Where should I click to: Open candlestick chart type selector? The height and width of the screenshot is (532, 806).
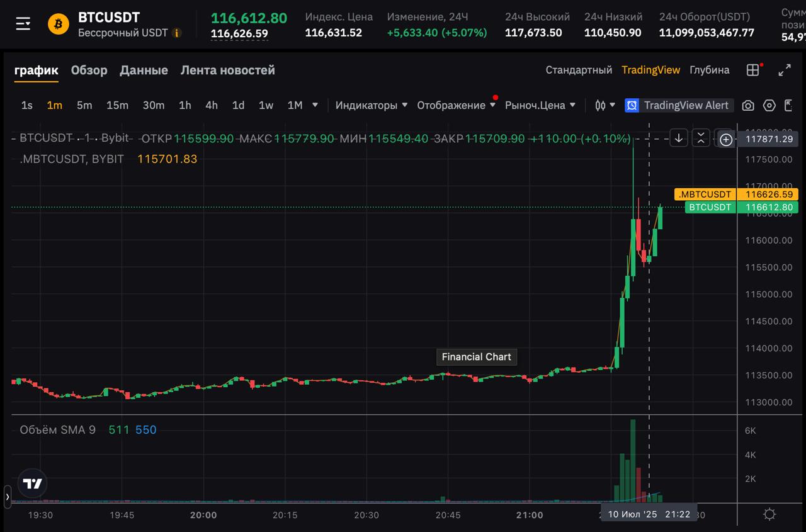605,105
